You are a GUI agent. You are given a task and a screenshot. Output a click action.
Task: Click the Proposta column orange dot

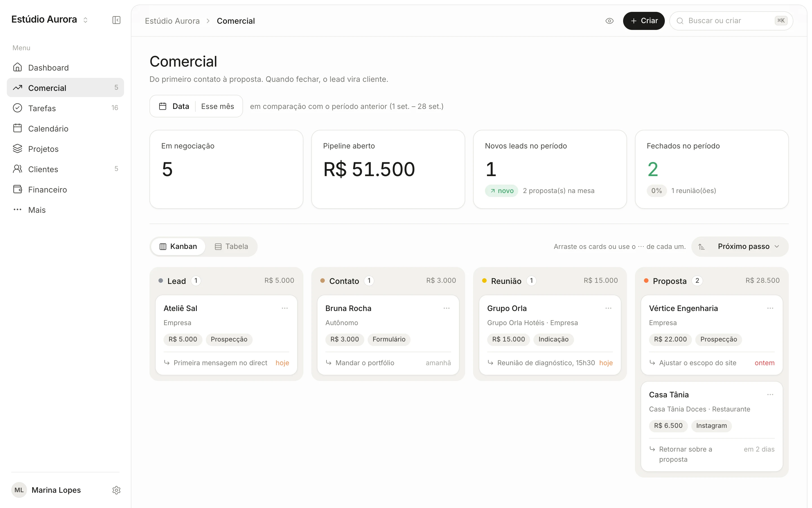(646, 281)
